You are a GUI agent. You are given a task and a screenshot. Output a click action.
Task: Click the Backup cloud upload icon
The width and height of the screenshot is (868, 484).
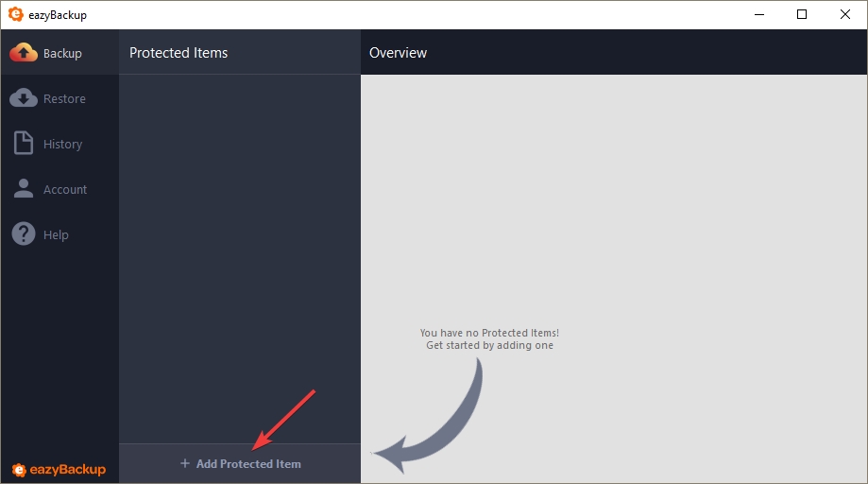[x=24, y=53]
